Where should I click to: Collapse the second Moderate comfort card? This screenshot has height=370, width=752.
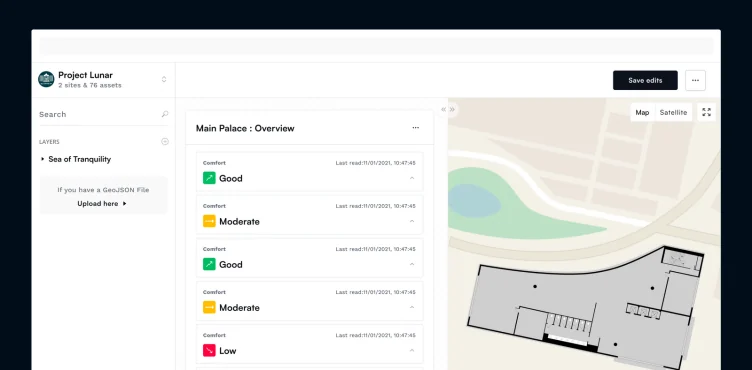(x=411, y=308)
